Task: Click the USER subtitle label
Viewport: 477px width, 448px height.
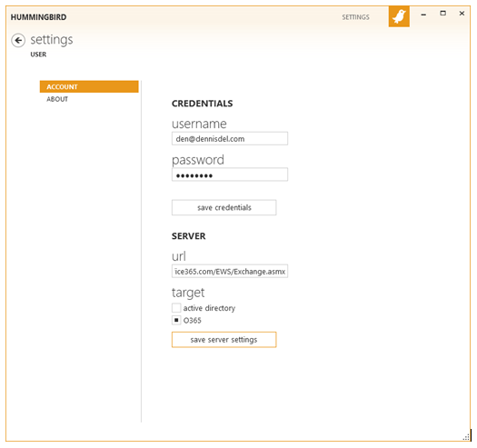Action: coord(38,55)
